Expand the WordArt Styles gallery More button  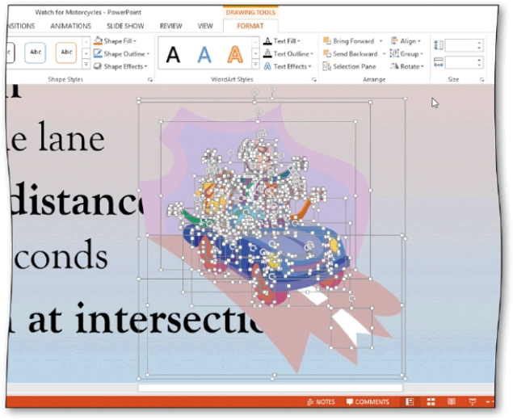[x=255, y=65]
